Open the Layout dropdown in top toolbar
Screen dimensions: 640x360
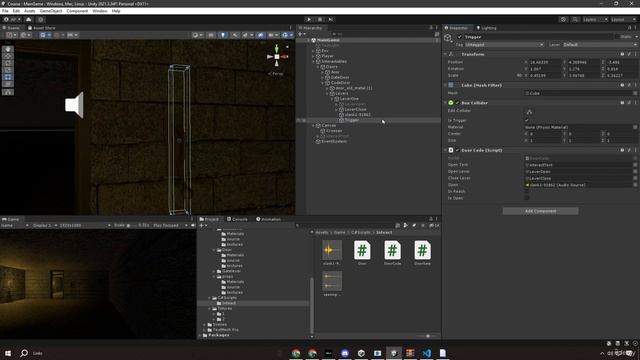(x=623, y=19)
